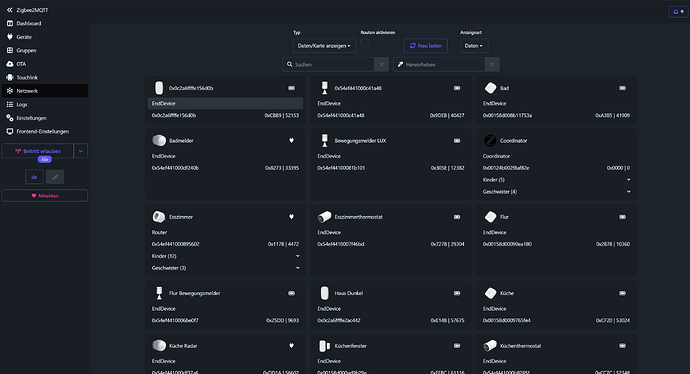Click battery icon on Küchenfenster card
Image resolution: width=690 pixels, height=374 pixels.
457,345
